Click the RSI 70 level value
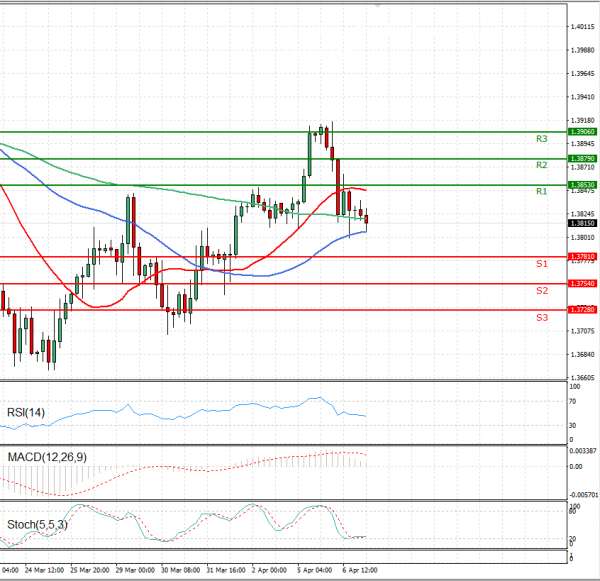 pos(572,401)
